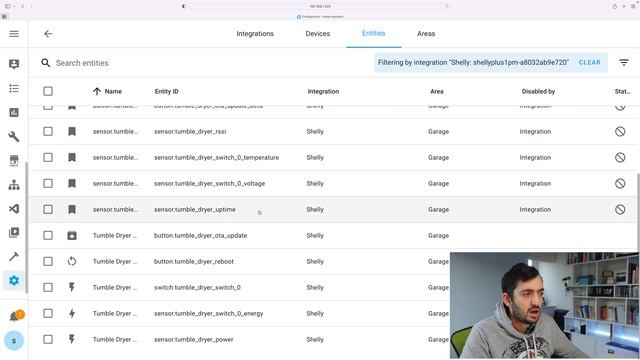Check the sensor.tumble_dryer_rssi row checkbox
This screenshot has width=640, height=360.
tap(48, 131)
